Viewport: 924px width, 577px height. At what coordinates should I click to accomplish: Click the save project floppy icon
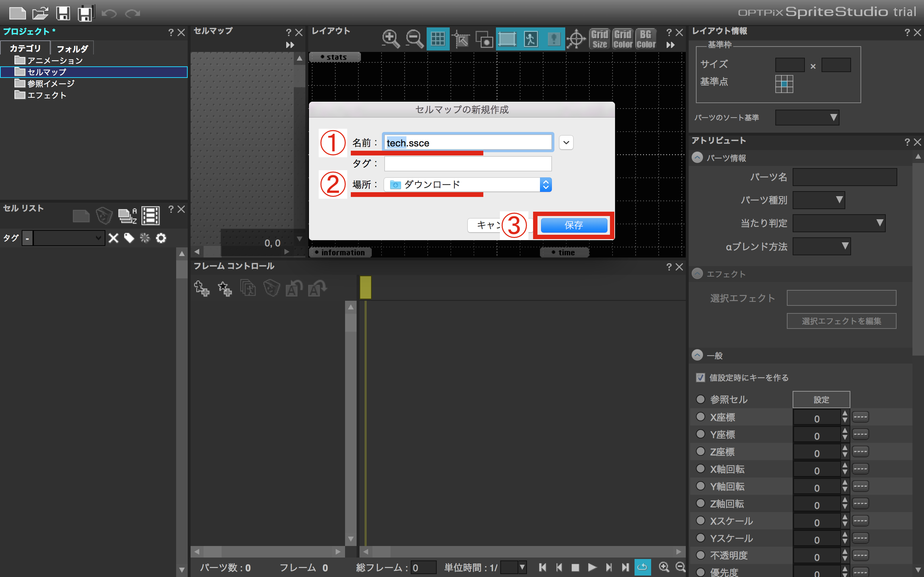click(63, 13)
